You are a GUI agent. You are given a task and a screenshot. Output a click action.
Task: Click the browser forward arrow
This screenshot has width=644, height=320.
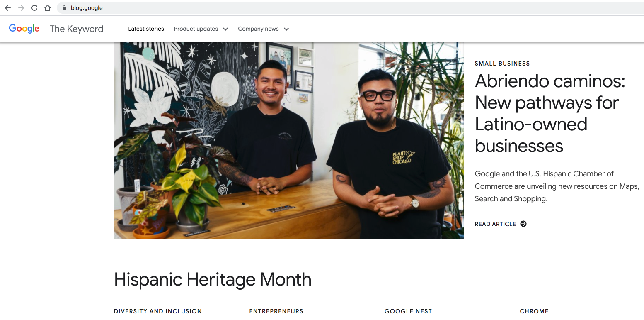(21, 8)
